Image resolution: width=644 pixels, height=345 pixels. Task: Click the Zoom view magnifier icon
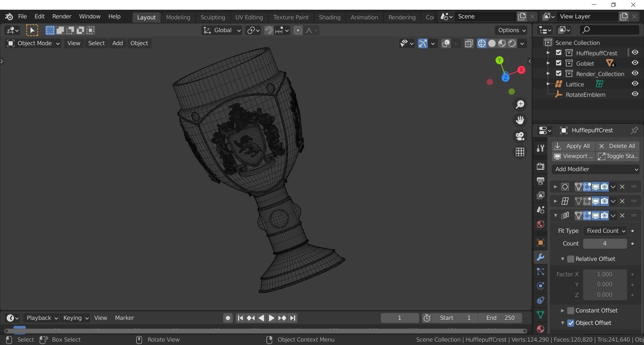[520, 105]
